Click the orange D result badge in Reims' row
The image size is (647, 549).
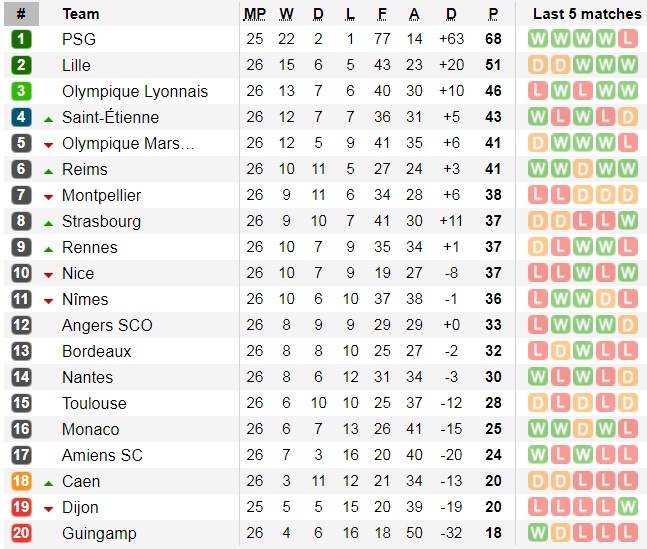coord(582,169)
